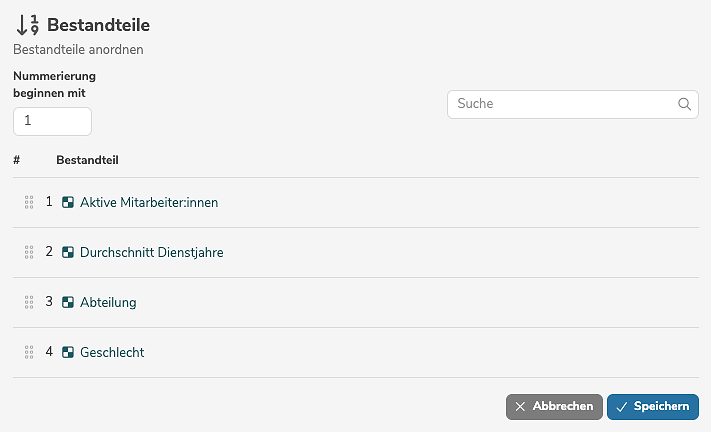The height and width of the screenshot is (432, 711).
Task: Open the Durchschnitt Dienstjahre link
Action: pos(151,252)
